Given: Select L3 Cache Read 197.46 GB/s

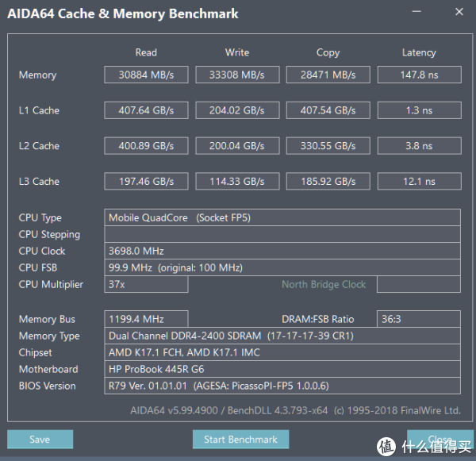Looking at the screenshot, I should (x=146, y=181).
